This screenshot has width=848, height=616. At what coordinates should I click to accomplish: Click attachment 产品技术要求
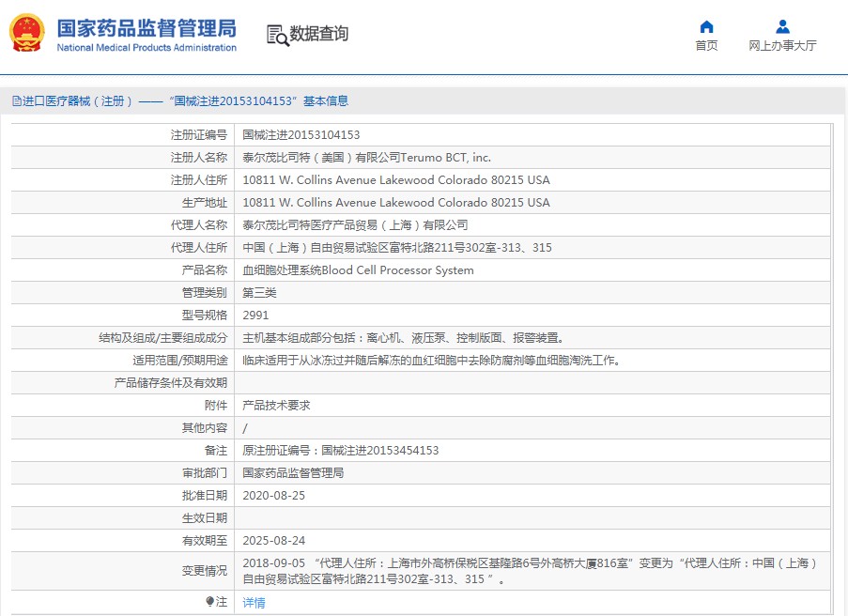[276, 406]
